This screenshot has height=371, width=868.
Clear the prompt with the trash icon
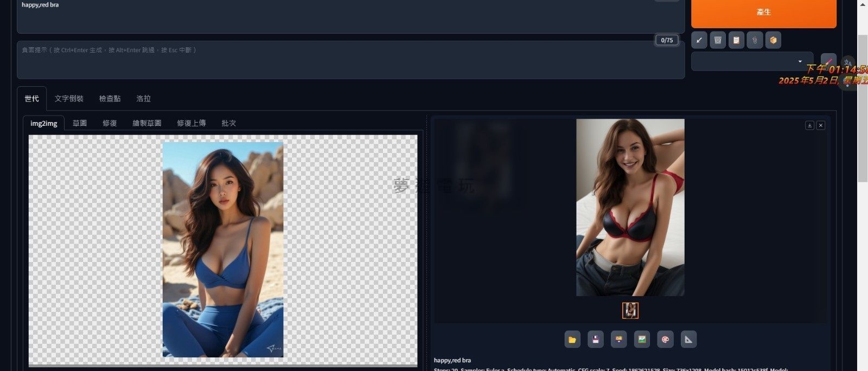[718, 40]
